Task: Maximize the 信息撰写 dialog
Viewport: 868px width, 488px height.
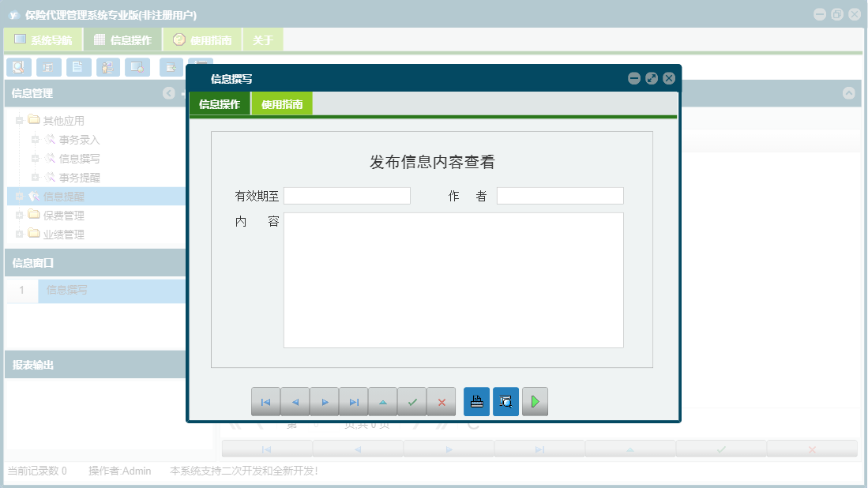Action: tap(652, 78)
